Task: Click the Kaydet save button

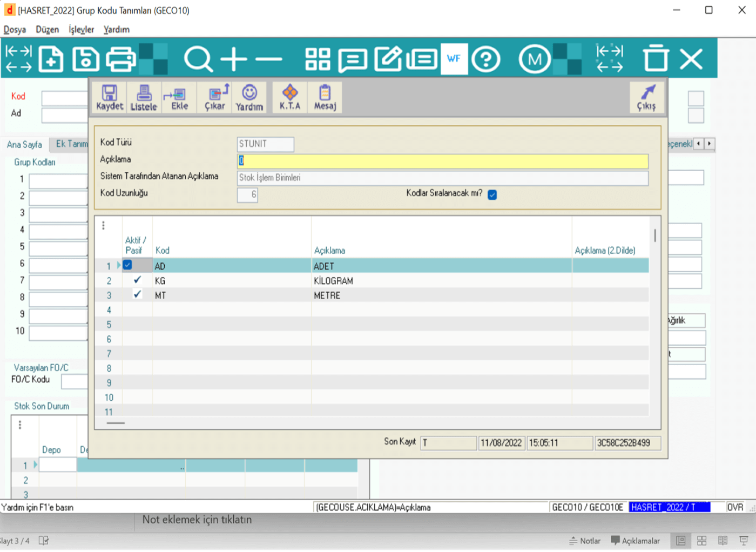Action: [110, 98]
